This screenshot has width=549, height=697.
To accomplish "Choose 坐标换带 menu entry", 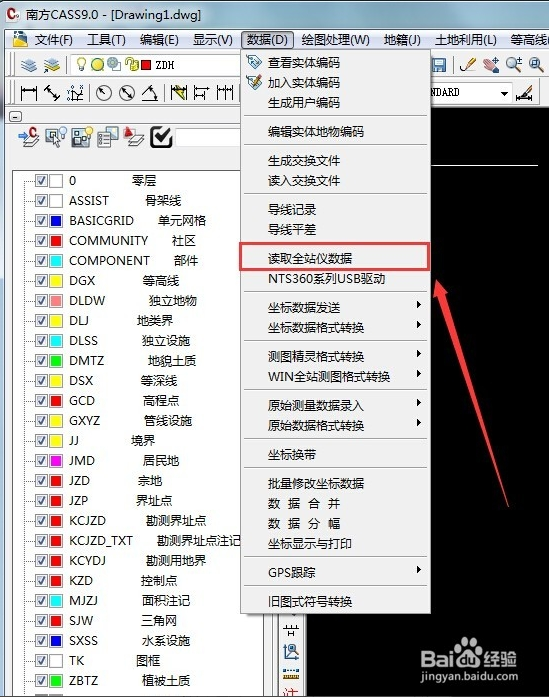I will coord(336,455).
